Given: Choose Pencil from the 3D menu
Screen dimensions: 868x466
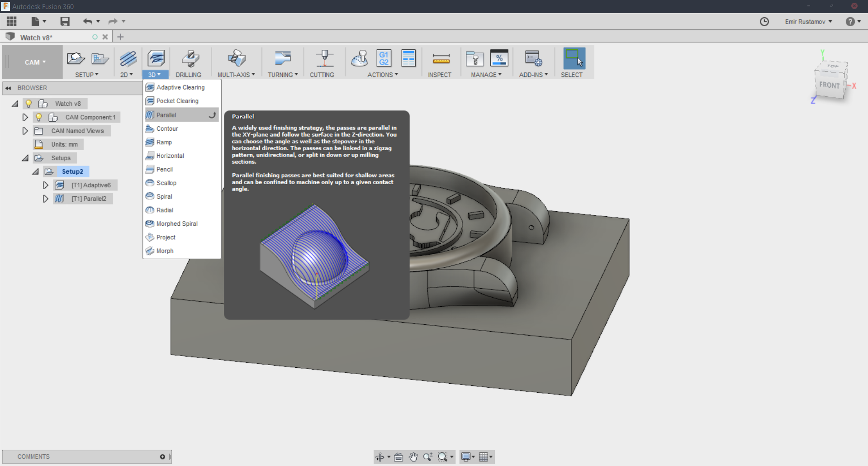Looking at the screenshot, I should click(182, 169).
